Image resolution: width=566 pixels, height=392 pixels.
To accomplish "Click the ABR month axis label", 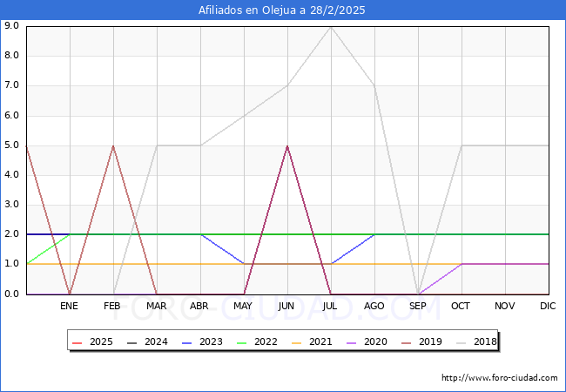I will point(199,306).
